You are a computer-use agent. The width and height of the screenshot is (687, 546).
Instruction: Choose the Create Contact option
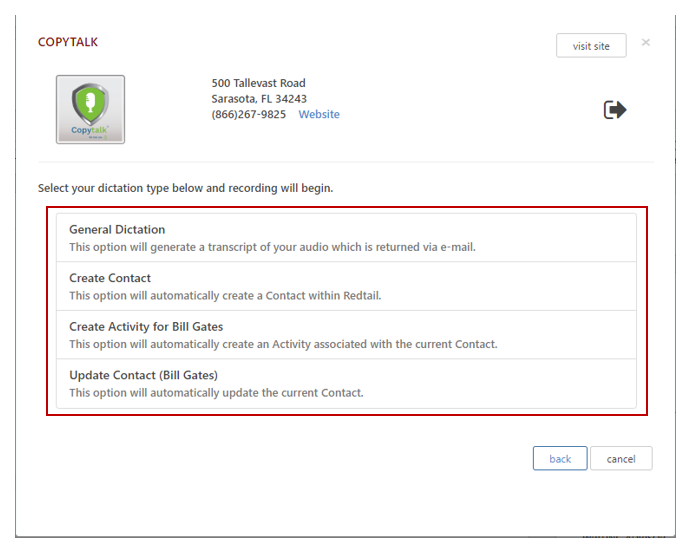coord(346,287)
